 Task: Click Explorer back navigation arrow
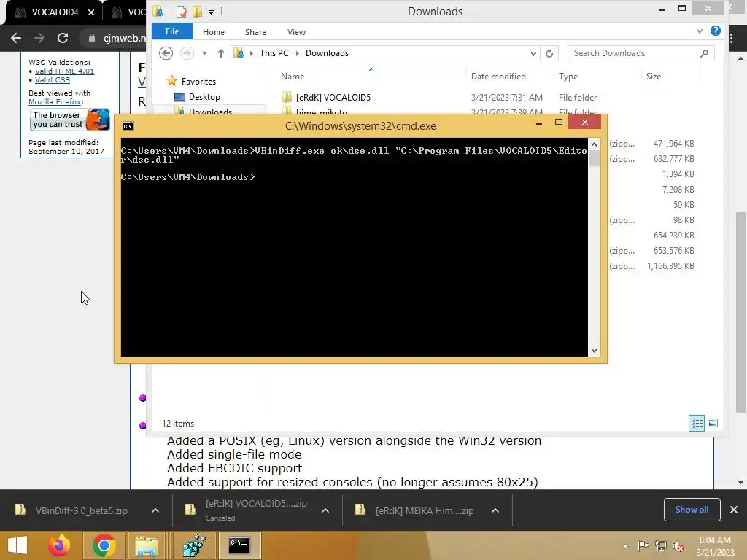166,53
